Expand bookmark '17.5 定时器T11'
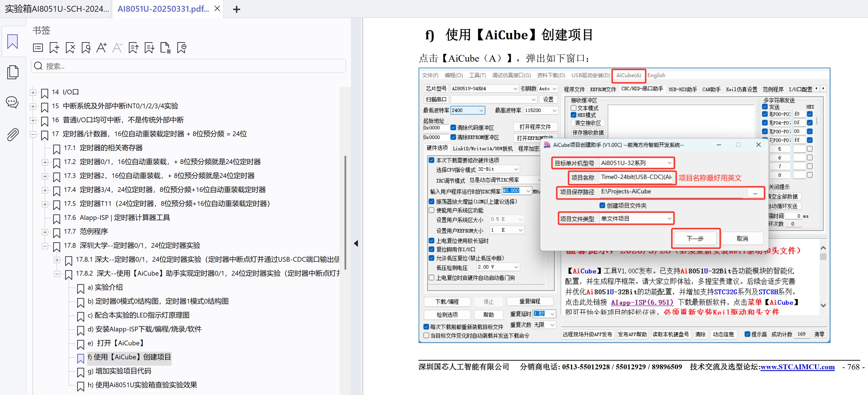868x395 pixels. [45, 204]
